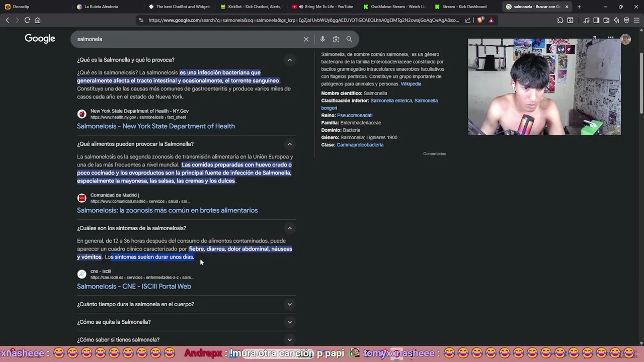The width and height of the screenshot is (644, 362).
Task: Click the browser address bar URL
Action: 303,20
